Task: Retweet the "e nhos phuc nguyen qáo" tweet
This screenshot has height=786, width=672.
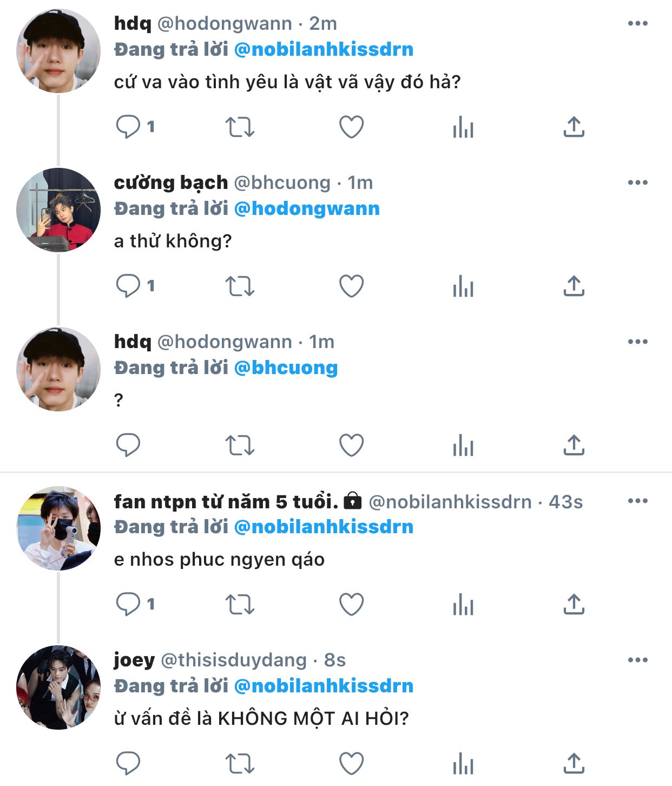Action: click(240, 604)
